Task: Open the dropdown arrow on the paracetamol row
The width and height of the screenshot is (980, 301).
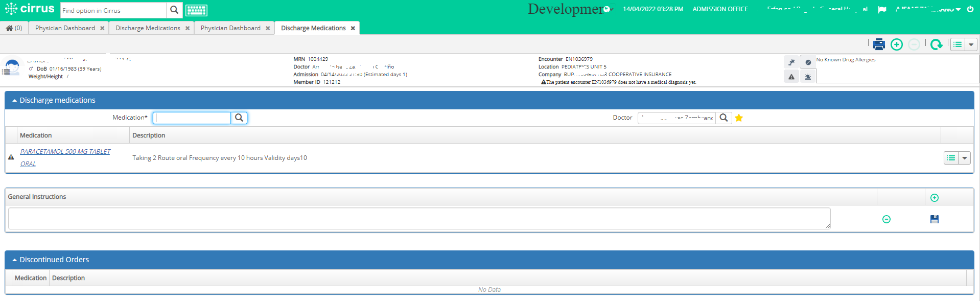Action: point(964,158)
